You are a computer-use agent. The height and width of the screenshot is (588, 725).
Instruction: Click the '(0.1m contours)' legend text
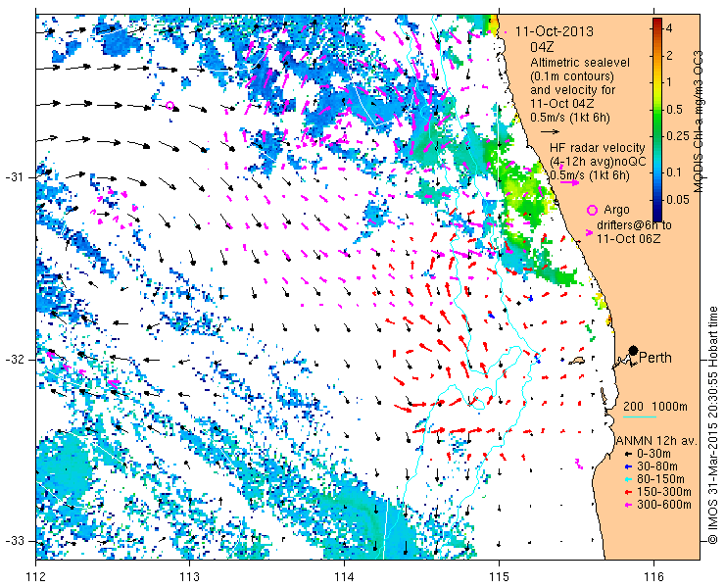tap(572, 75)
